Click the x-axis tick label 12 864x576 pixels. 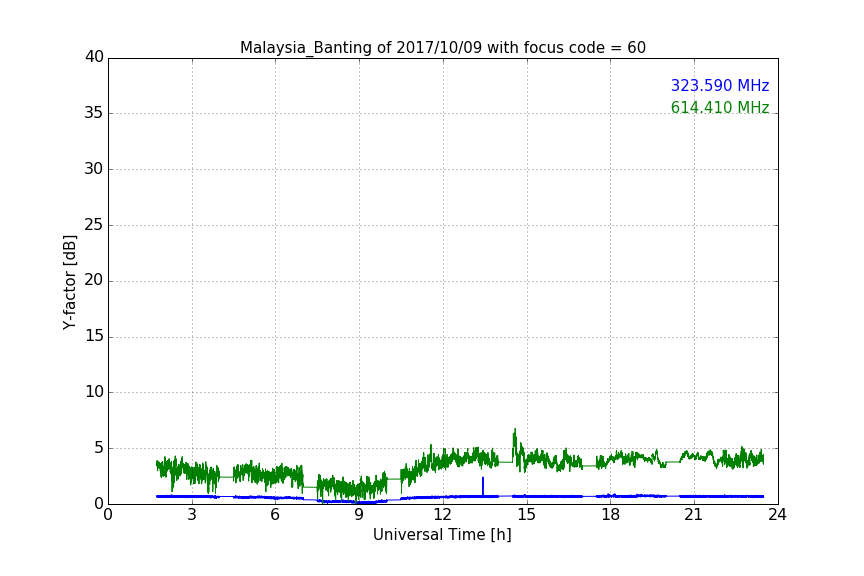pos(443,515)
